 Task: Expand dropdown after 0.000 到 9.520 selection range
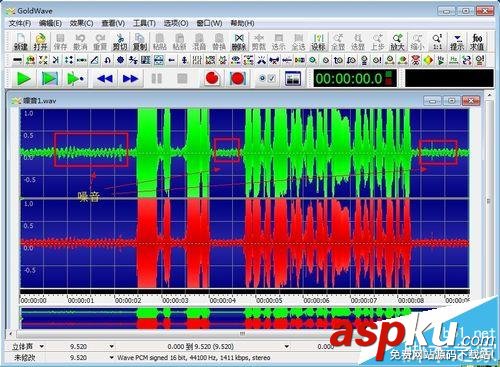point(287,347)
